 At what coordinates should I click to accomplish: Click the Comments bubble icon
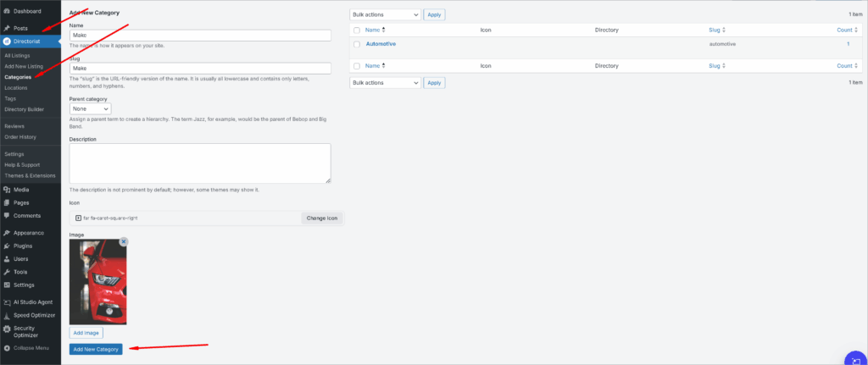pyautogui.click(x=7, y=216)
